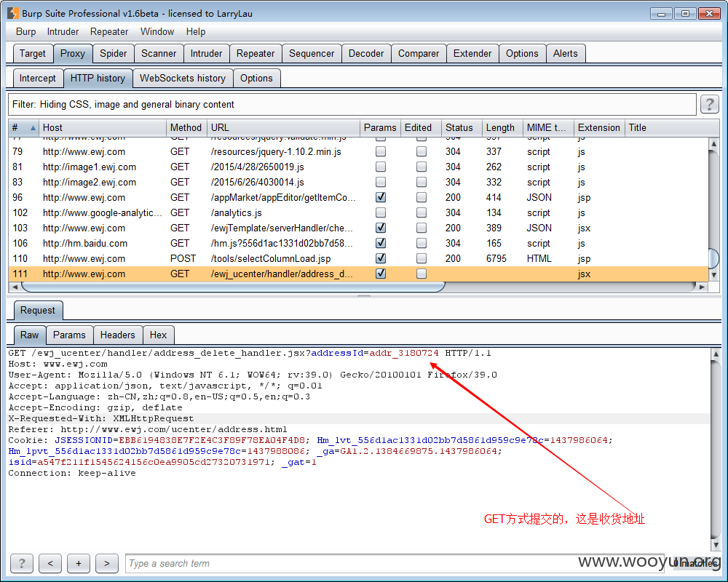The height and width of the screenshot is (582, 728).
Task: Show the request Hex view tab
Action: tap(158, 335)
